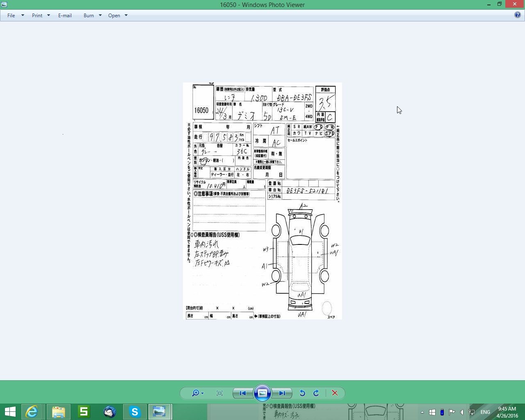This screenshot has width=525, height=420.
Task: Delete the current photo
Action: click(x=335, y=393)
